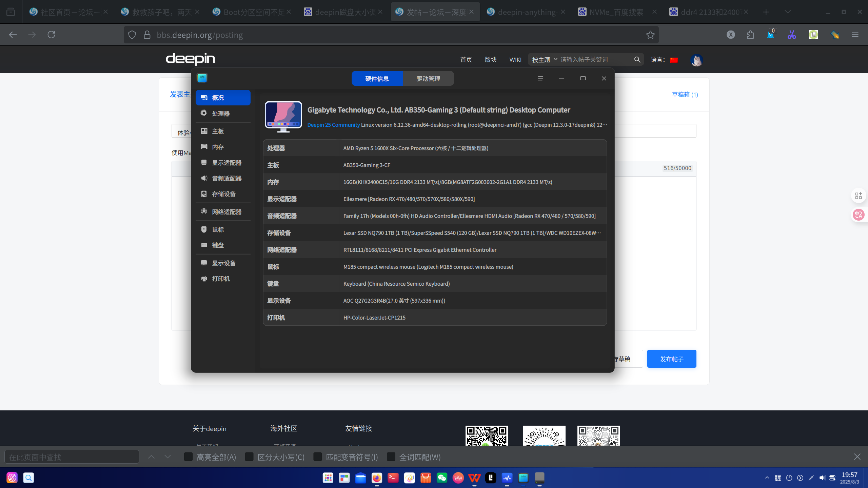868x488 pixels.
Task: Toggle 全词匹配(W) checkbox
Action: [x=391, y=457]
